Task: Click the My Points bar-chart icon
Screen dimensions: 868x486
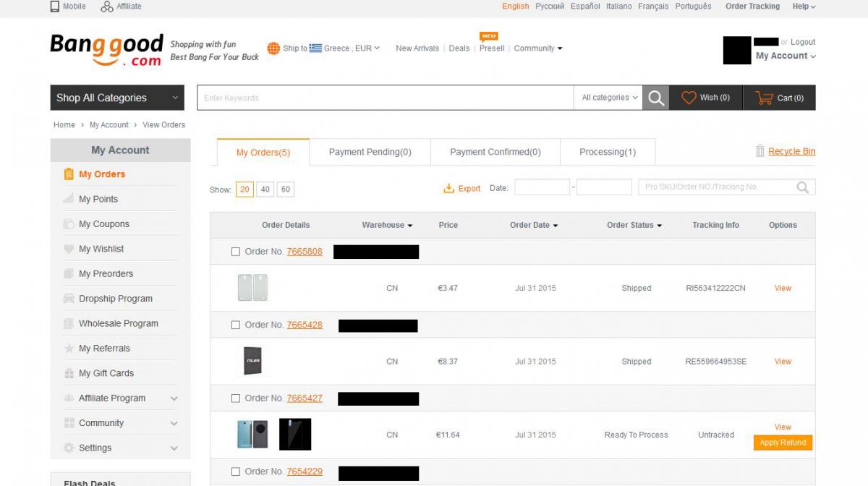Action: 69,199
